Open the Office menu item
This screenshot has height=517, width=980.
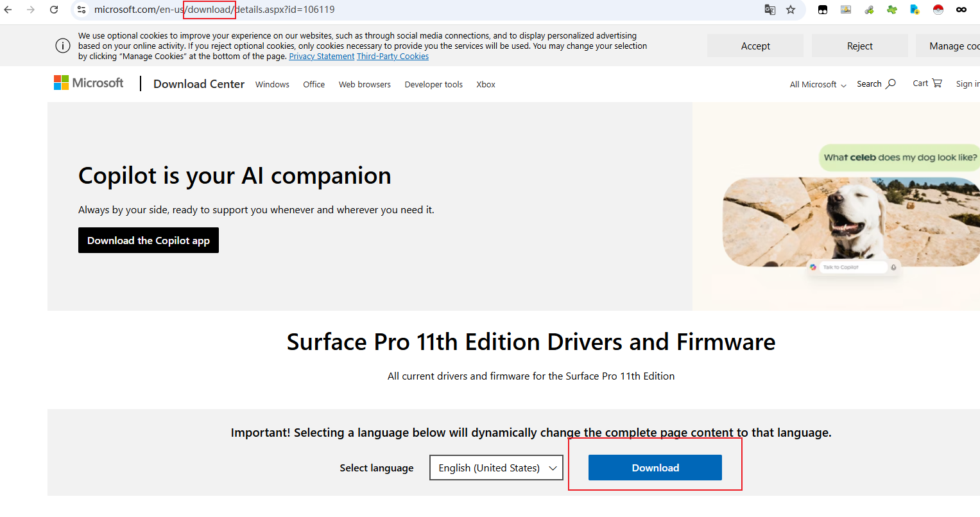point(314,84)
